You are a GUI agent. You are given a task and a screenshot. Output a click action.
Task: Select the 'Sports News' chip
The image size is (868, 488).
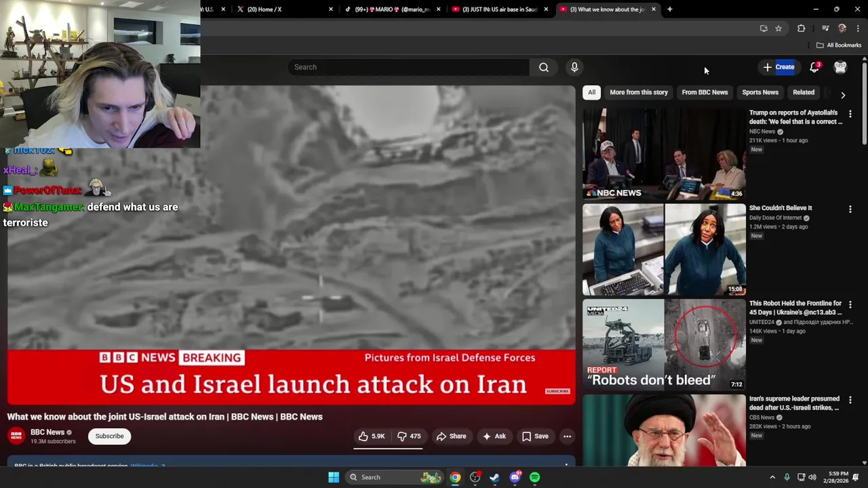pos(760,92)
